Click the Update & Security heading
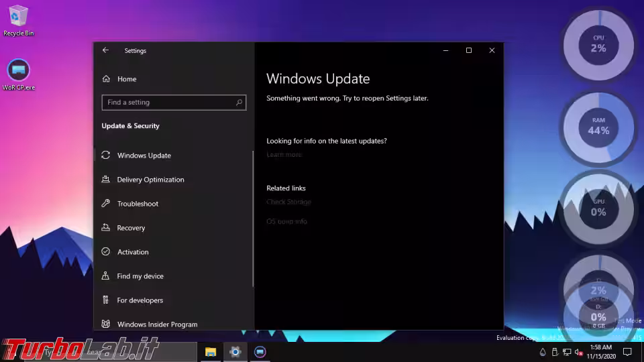The width and height of the screenshot is (644, 362). (131, 126)
